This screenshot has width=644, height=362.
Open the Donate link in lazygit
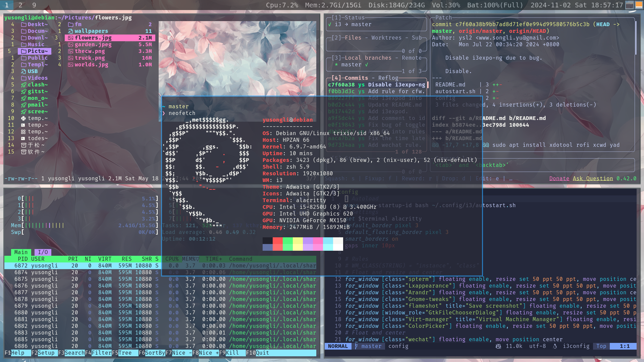(559, 179)
